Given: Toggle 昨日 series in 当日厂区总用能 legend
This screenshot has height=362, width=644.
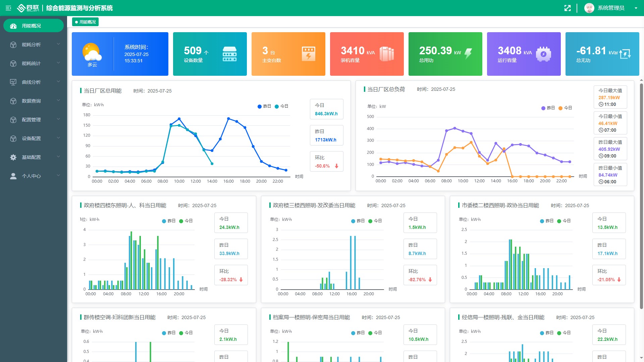Looking at the screenshot, I should [x=264, y=106].
